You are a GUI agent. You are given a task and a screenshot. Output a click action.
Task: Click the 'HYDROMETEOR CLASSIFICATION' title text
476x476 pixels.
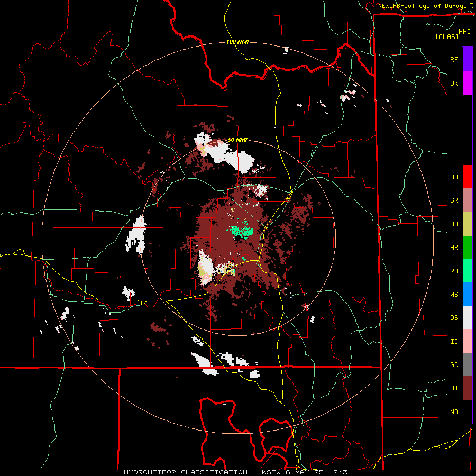tap(186, 472)
